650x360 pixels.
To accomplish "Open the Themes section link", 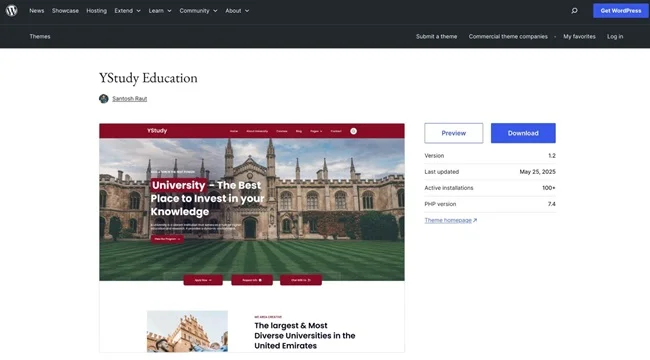I will pos(40,36).
